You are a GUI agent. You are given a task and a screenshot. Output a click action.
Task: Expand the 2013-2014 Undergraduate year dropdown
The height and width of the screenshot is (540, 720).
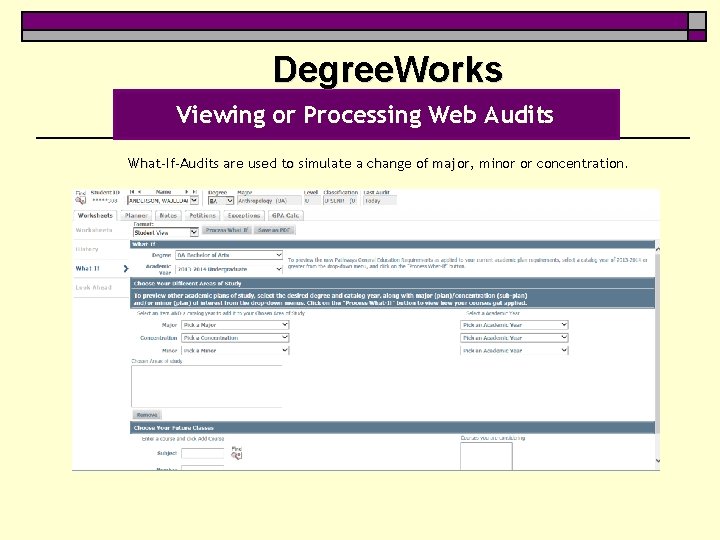tap(229, 269)
